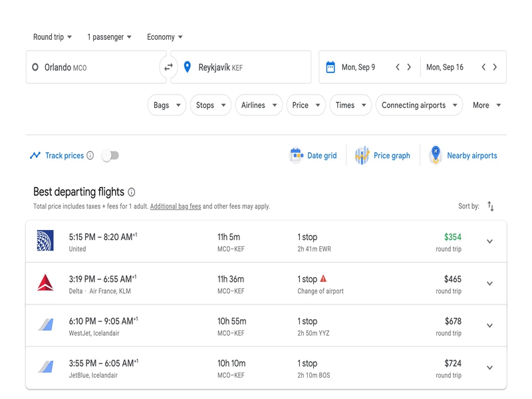Select the Mon, Sep 9 departure date
The width and height of the screenshot is (532, 399).
[358, 67]
